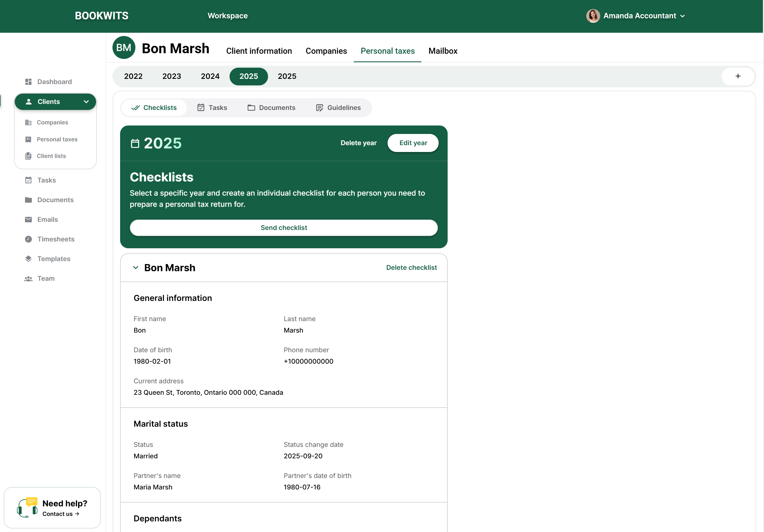Click the Personal taxes icon in sidebar
The width and height of the screenshot is (764, 532).
tap(28, 139)
